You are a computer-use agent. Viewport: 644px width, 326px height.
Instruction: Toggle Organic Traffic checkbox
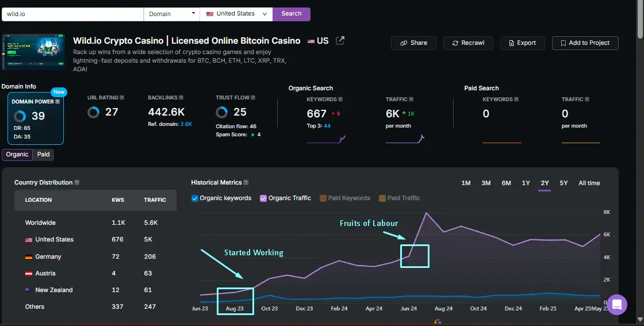click(263, 198)
